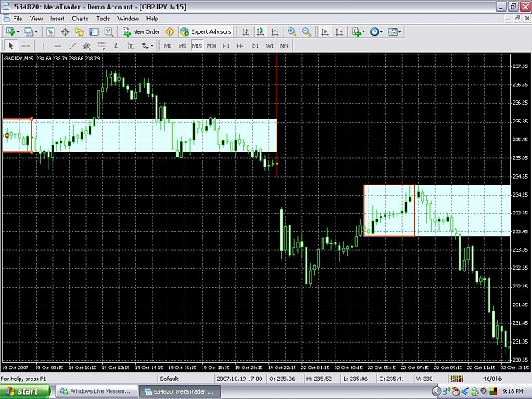Click the Profiles toolbar icon
Image resolution: width=532 pixels, height=399 pixels.
click(x=28, y=31)
